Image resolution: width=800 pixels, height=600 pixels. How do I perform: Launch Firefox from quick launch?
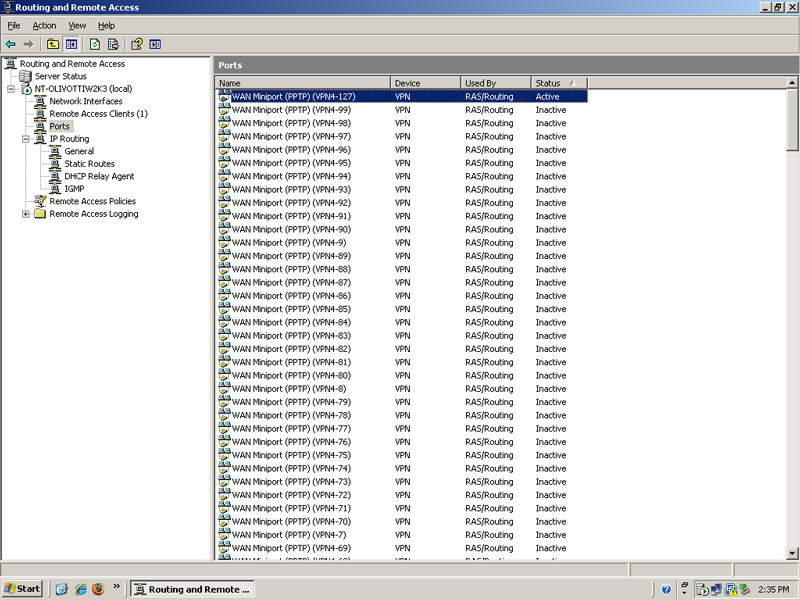coord(98,589)
